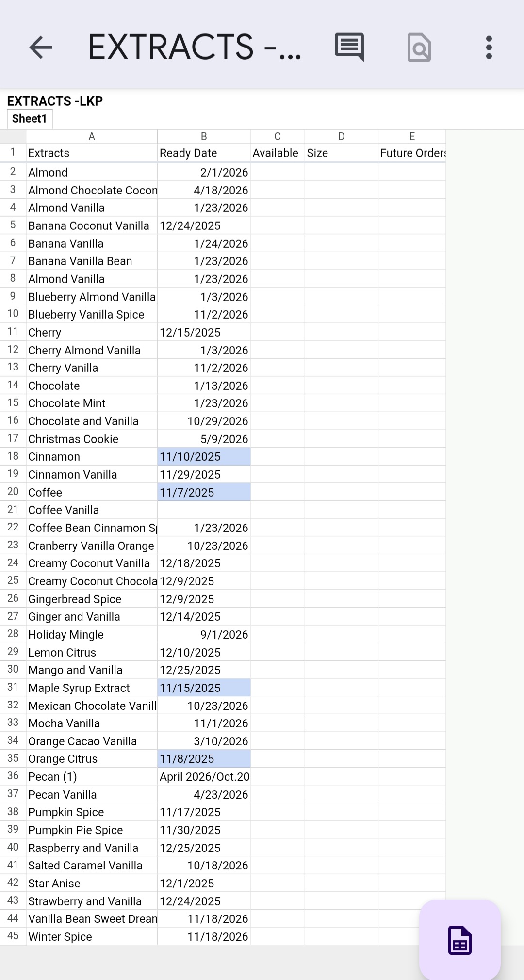Tap the Pecan (1) cell
This screenshot has height=980, width=524.
click(92, 777)
